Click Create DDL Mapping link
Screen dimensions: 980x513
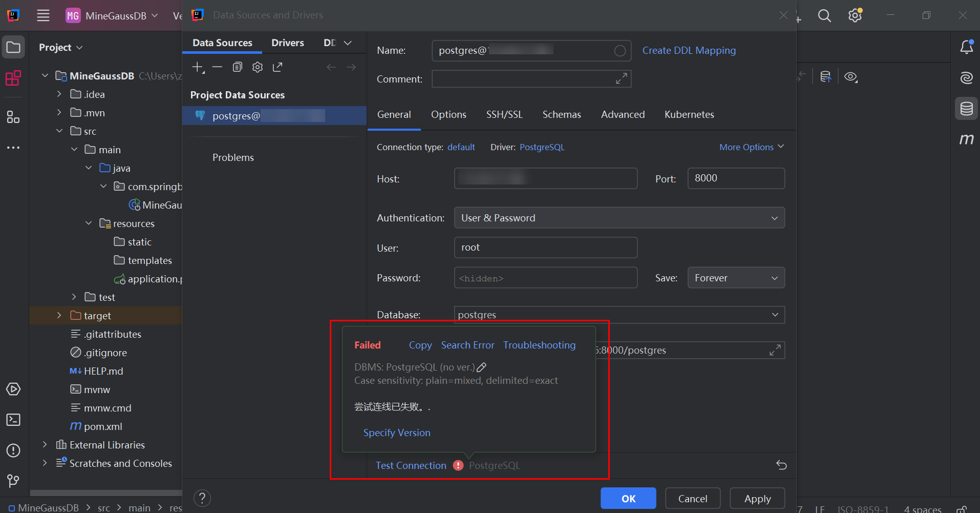tap(689, 50)
